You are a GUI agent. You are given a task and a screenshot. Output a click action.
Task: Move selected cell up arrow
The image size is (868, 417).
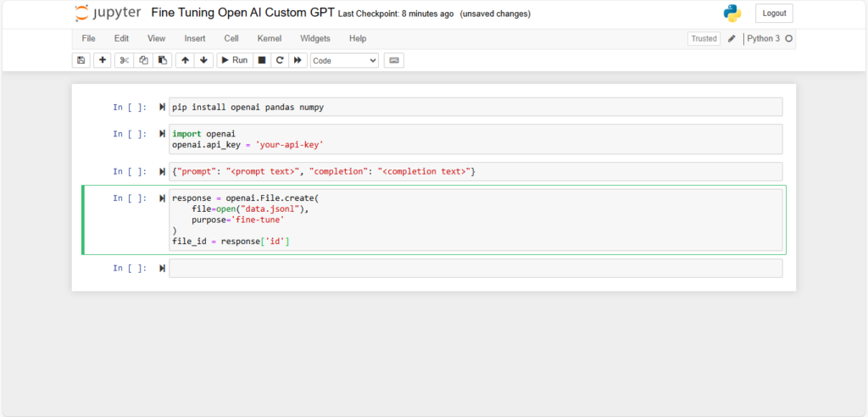tap(185, 60)
